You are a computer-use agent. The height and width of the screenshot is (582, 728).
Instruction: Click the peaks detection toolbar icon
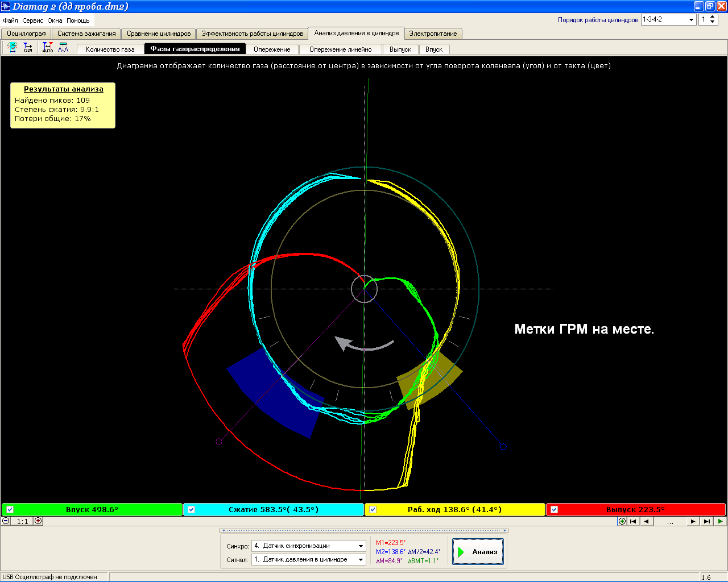(x=63, y=48)
